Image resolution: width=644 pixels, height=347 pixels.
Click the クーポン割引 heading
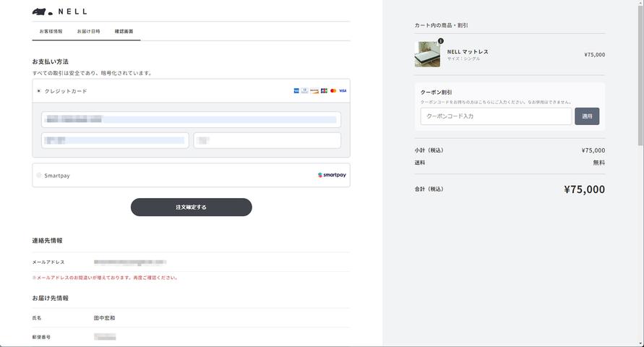tap(436, 93)
